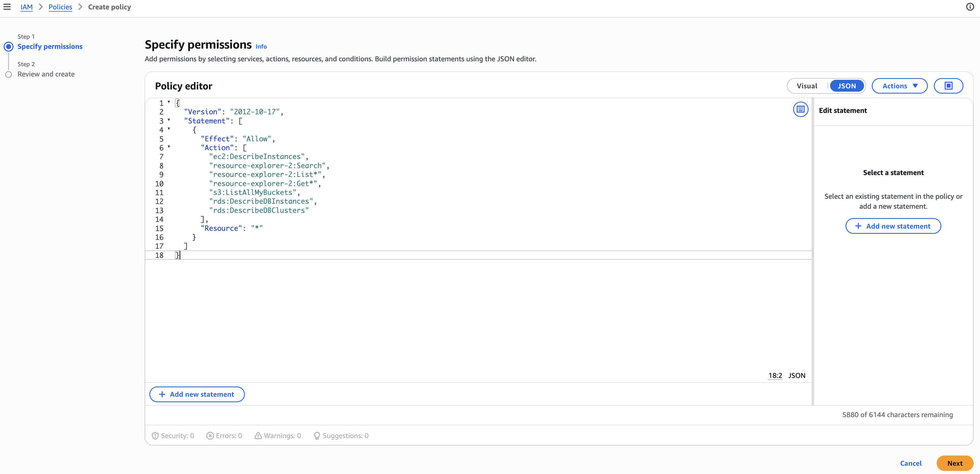Click Add new statement in Edit statement panel

click(x=893, y=226)
